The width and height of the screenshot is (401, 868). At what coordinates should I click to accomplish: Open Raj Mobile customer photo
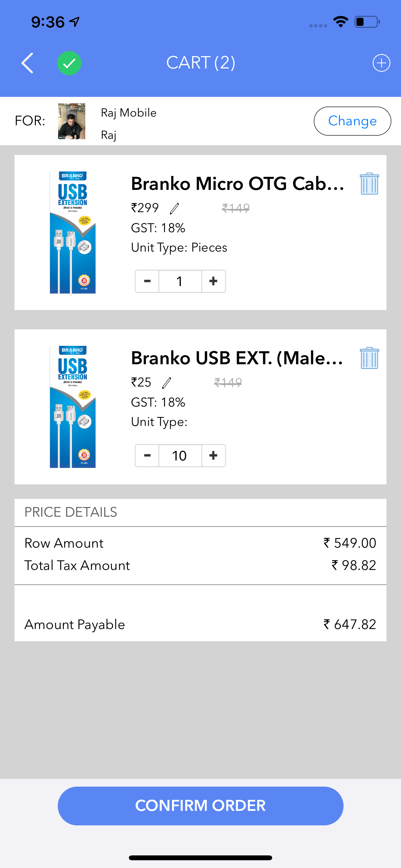[71, 121]
